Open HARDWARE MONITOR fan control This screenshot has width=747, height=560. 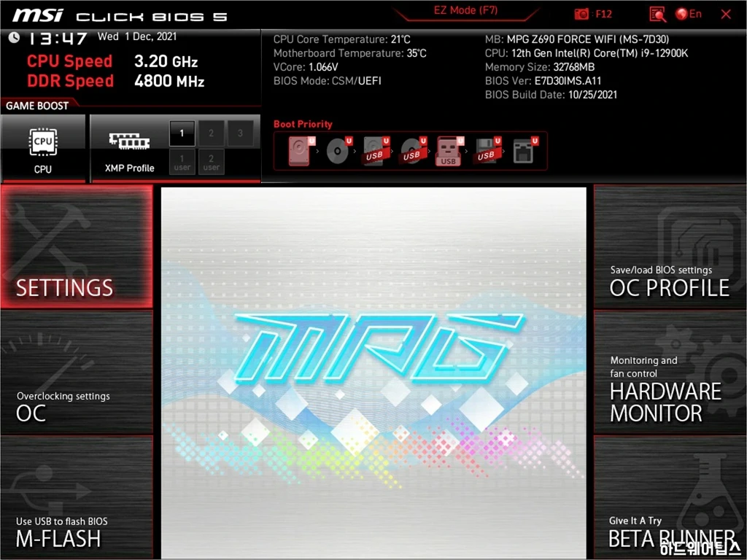[670, 373]
